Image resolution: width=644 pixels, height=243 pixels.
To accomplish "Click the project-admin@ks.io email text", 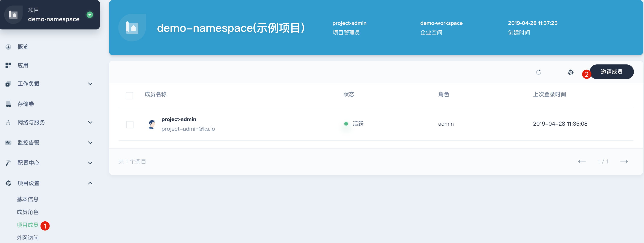I will 188,129.
